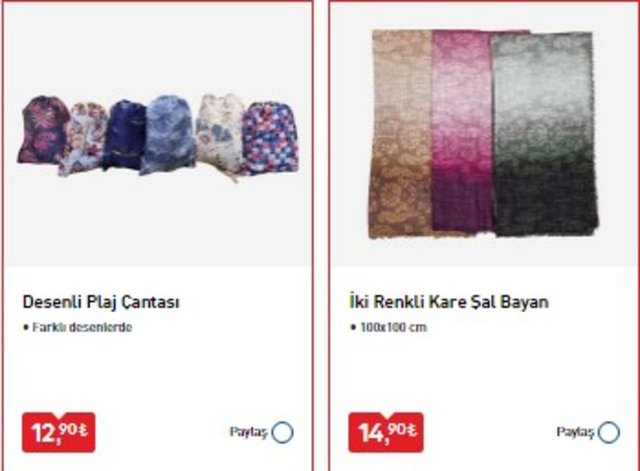
Task: Click Paylaş text under beach bag
Action: (248, 432)
